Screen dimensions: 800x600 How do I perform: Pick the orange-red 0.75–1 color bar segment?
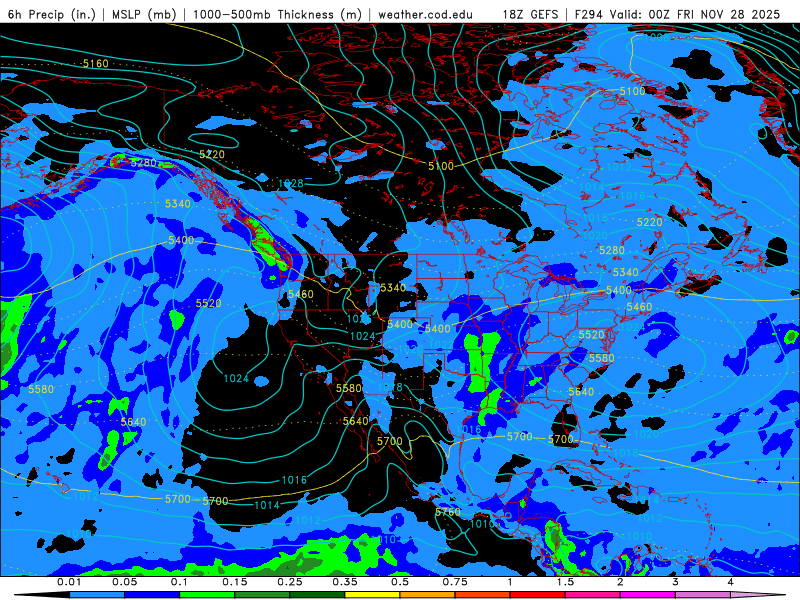point(483,595)
